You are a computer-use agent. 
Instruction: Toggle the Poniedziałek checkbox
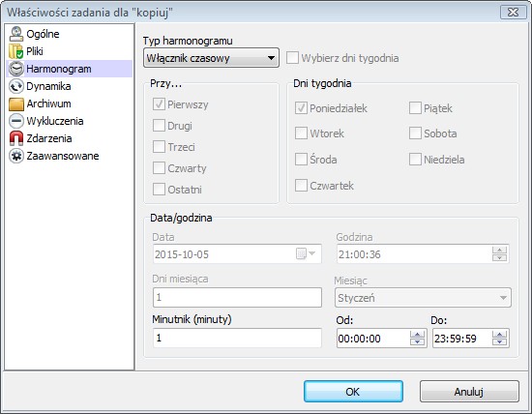(x=301, y=108)
